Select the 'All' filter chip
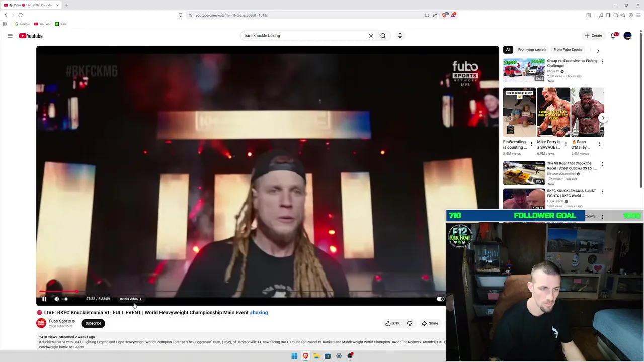 point(508,49)
